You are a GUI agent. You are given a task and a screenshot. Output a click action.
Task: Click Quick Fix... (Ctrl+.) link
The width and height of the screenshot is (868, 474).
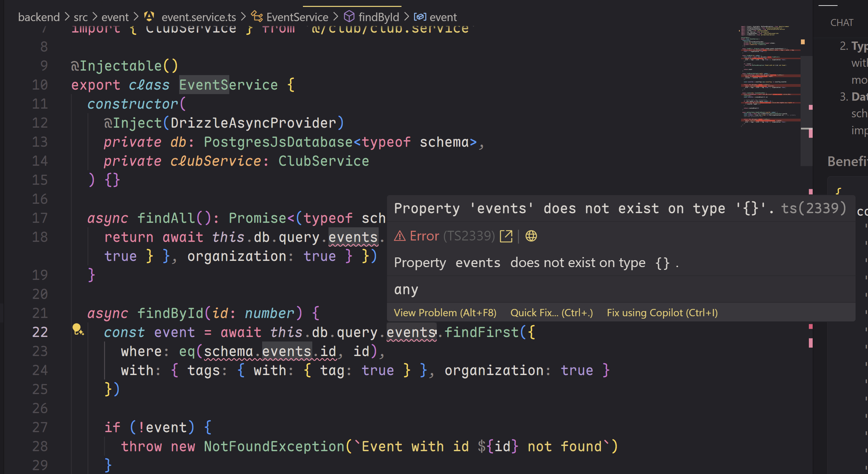[x=552, y=313]
